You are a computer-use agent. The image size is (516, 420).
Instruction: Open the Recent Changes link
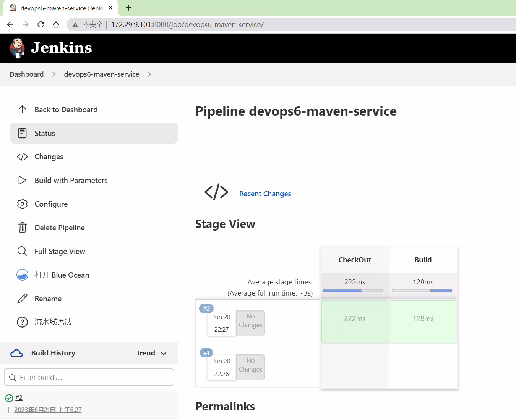265,194
